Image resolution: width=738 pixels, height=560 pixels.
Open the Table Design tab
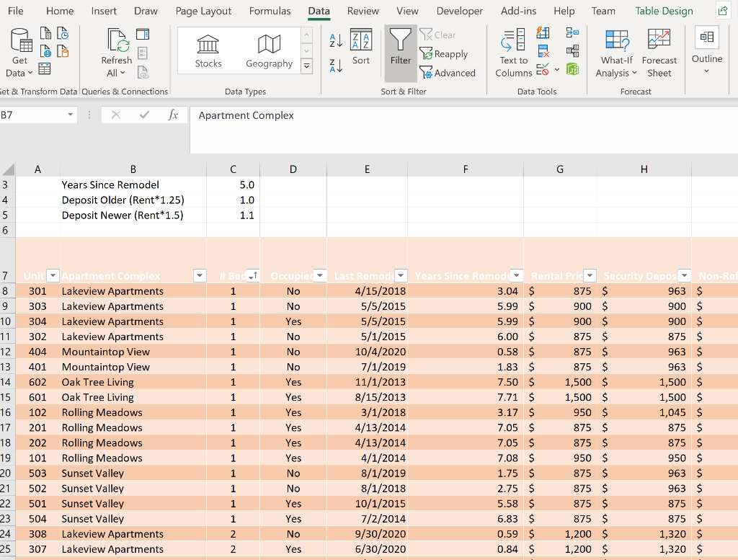[x=664, y=11]
